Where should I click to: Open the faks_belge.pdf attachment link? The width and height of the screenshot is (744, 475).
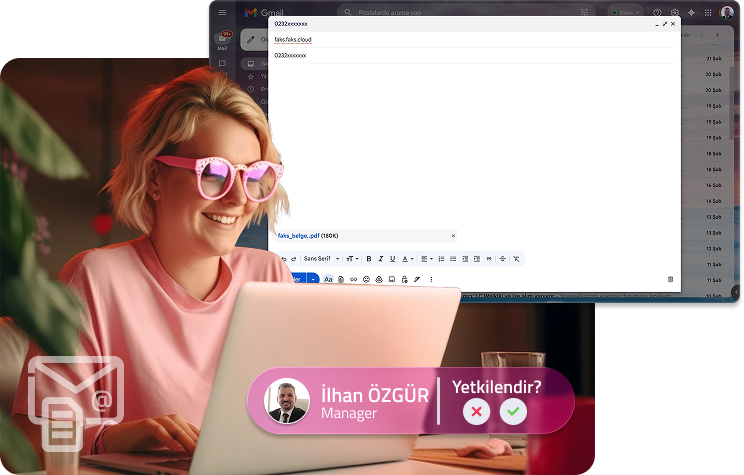point(298,236)
